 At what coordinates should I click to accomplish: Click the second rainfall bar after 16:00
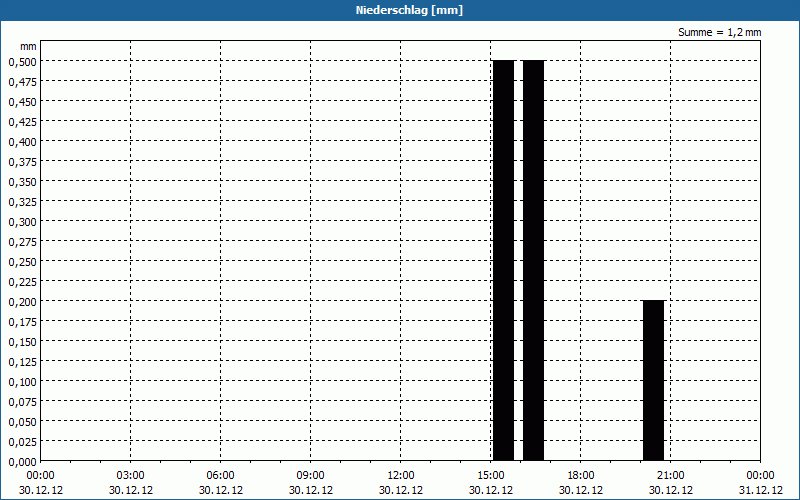point(534,261)
